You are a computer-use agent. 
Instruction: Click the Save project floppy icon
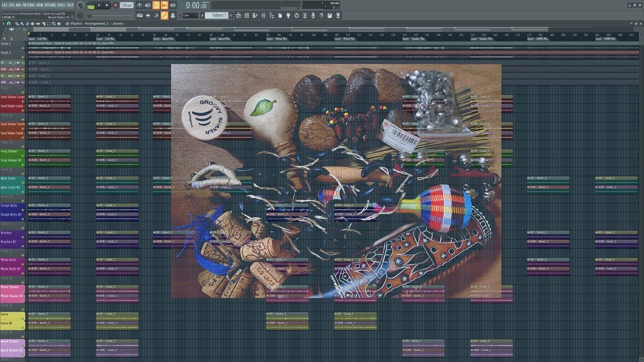[x=330, y=16]
